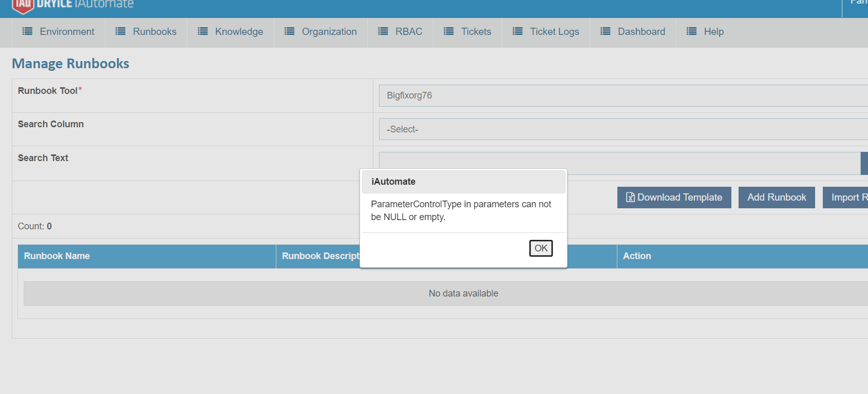
Task: Click the Tickets menu list icon
Action: 449,31
